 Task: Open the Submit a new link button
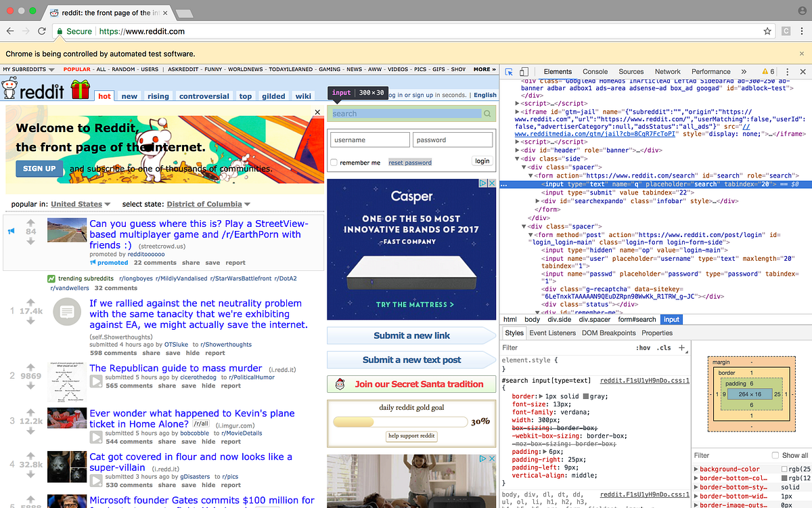pyautogui.click(x=411, y=336)
